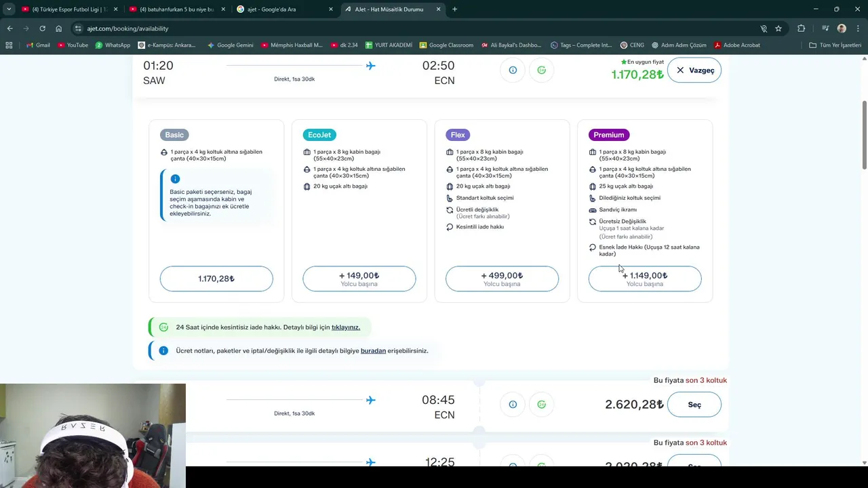This screenshot has height=488, width=868.
Task: Open Chrome's three-dot menu
Action: coord(857,28)
